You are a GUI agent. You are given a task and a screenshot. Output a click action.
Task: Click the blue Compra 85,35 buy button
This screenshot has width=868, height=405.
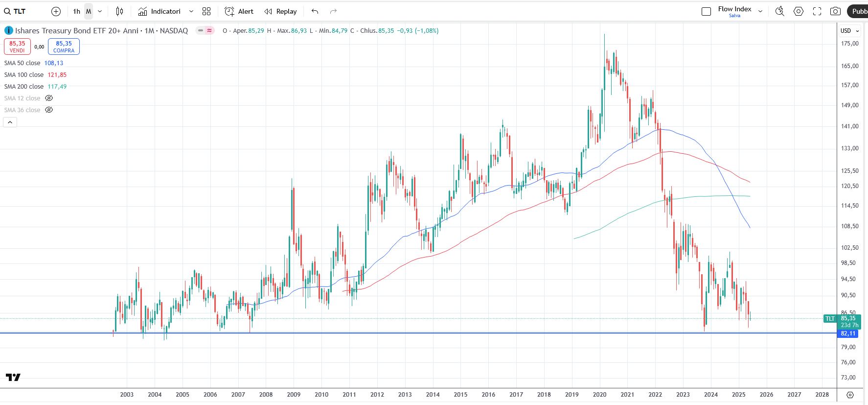coord(64,47)
